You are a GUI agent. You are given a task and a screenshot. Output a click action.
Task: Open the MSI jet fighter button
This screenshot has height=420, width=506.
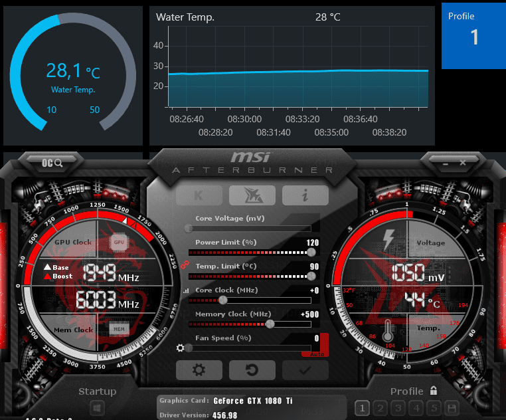[x=252, y=195]
